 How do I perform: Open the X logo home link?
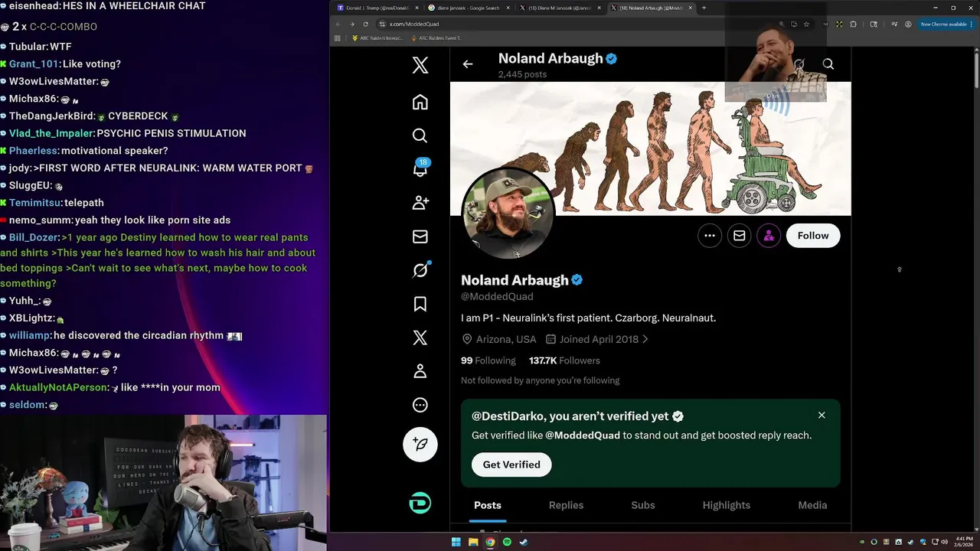click(x=420, y=65)
